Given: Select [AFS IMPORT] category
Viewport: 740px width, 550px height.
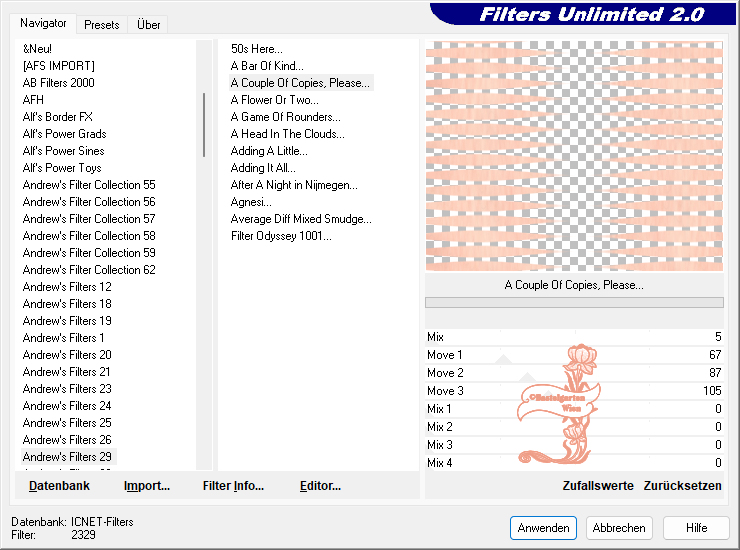Looking at the screenshot, I should click(x=59, y=66).
